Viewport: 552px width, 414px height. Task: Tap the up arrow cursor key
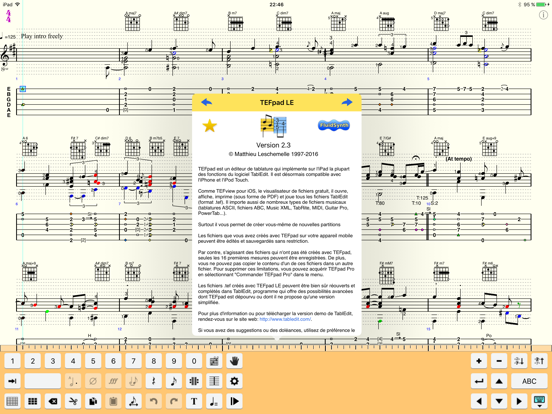pos(499,381)
